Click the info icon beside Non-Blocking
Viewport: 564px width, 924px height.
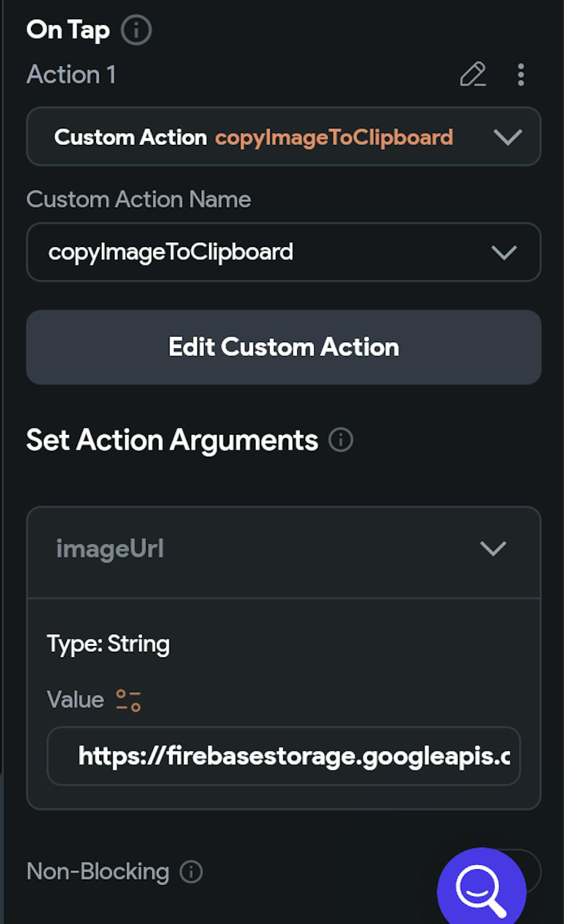tap(191, 872)
